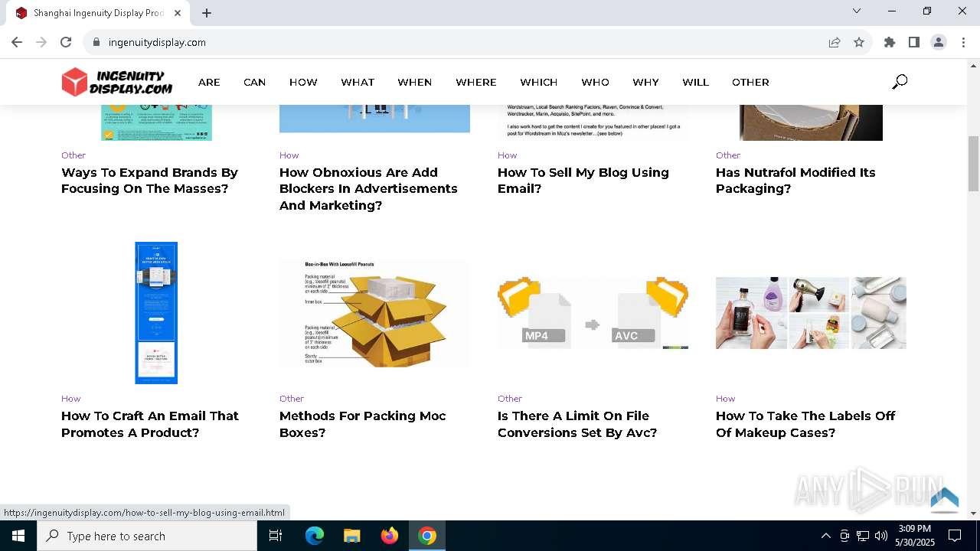The height and width of the screenshot is (551, 980).
Task: Open File Explorer from the taskbar
Action: [352, 536]
